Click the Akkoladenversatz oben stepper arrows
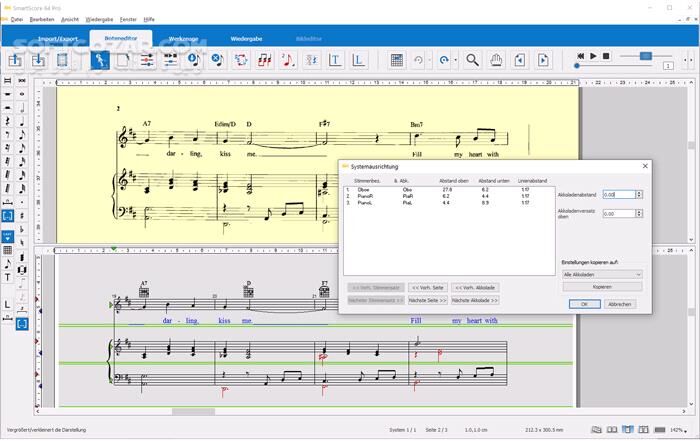Image resolution: width=700 pixels, height=441 pixels. (639, 214)
